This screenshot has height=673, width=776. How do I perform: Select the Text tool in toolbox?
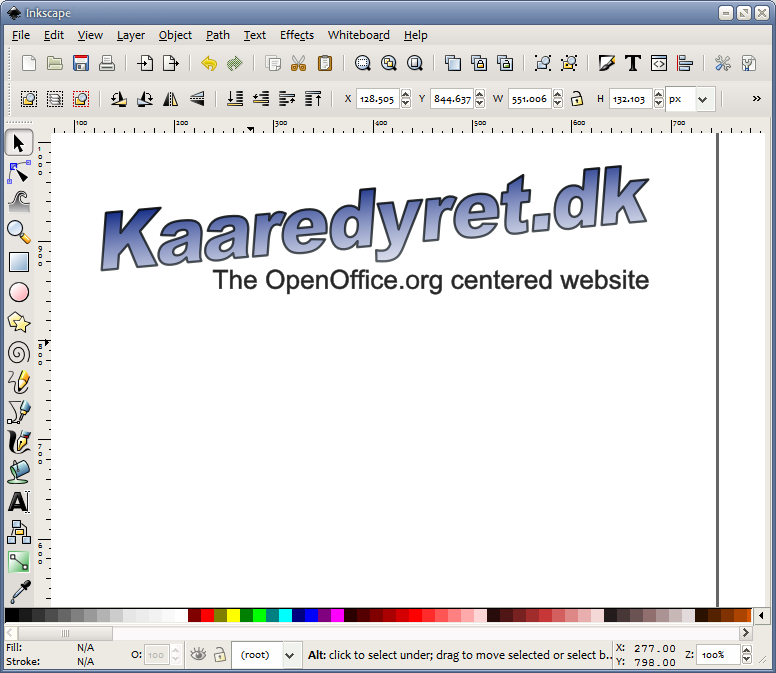(x=19, y=502)
